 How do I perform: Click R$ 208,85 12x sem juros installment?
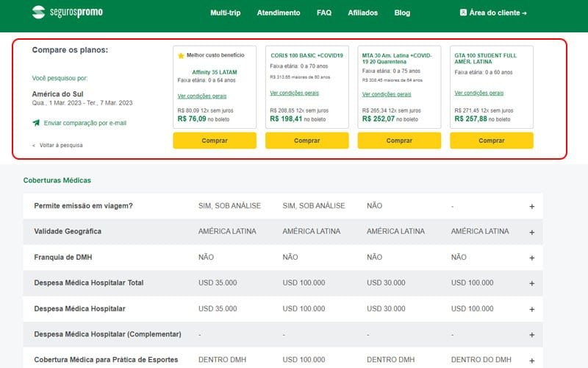pyautogui.click(x=299, y=110)
